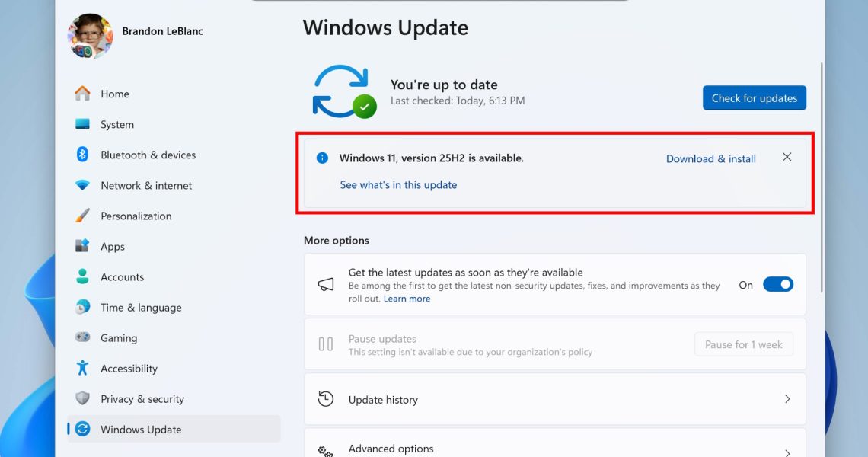Open Update history row
Image resolution: width=868 pixels, height=457 pixels.
point(554,399)
